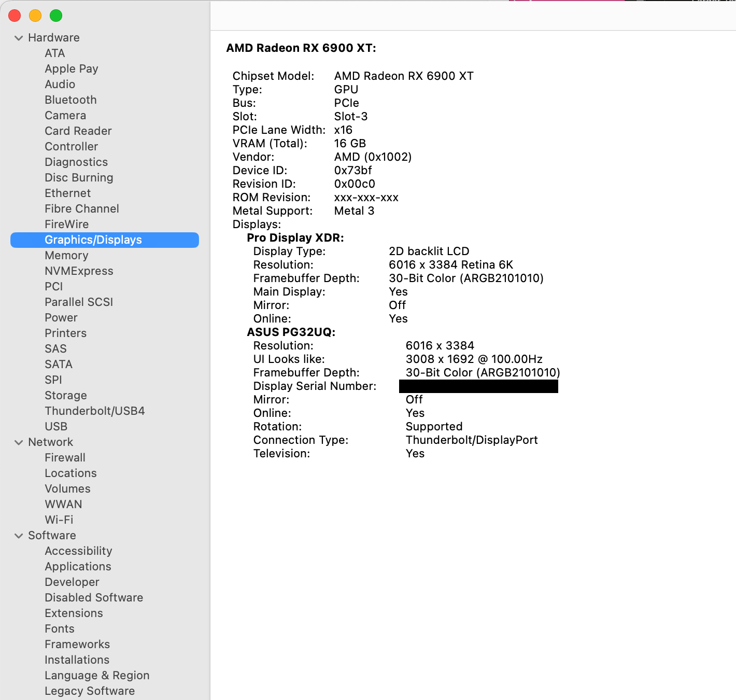Select Developer in the sidebar
Image resolution: width=736 pixels, height=700 pixels.
pyautogui.click(x=72, y=582)
